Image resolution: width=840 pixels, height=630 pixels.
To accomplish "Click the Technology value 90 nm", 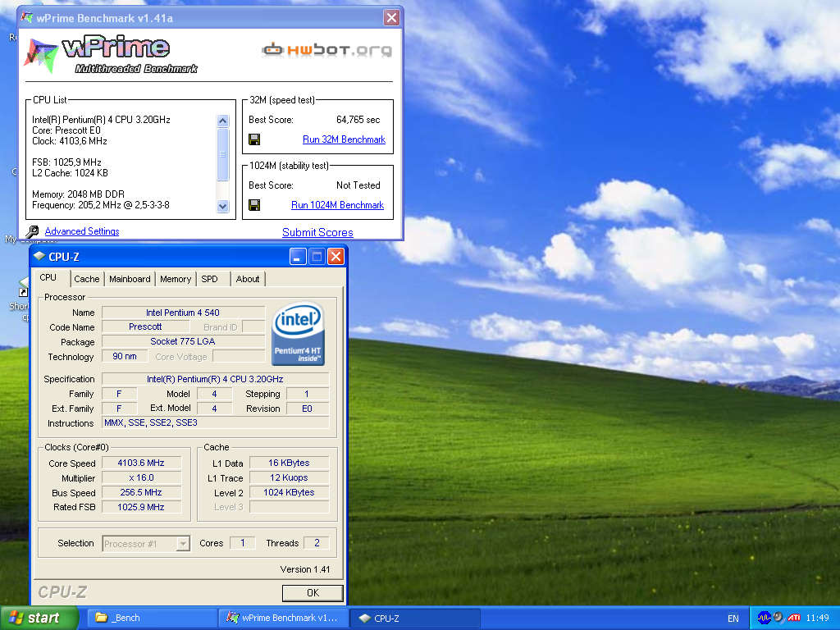I will point(125,356).
